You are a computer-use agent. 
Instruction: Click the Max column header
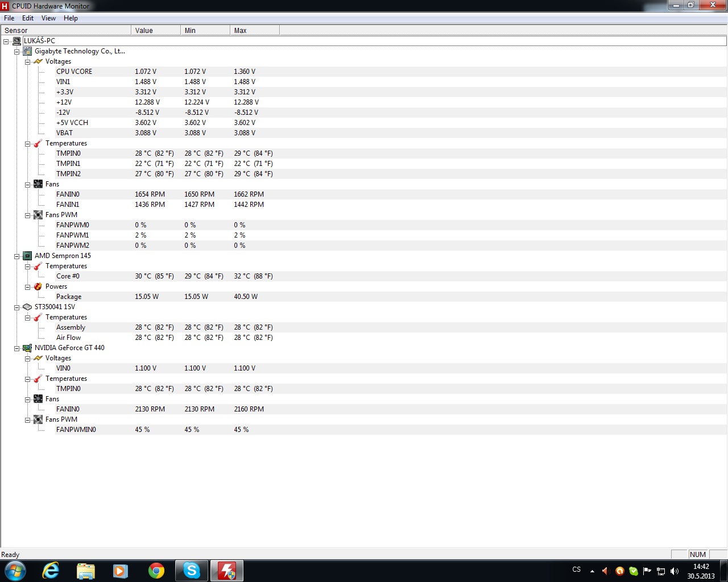pyautogui.click(x=255, y=30)
